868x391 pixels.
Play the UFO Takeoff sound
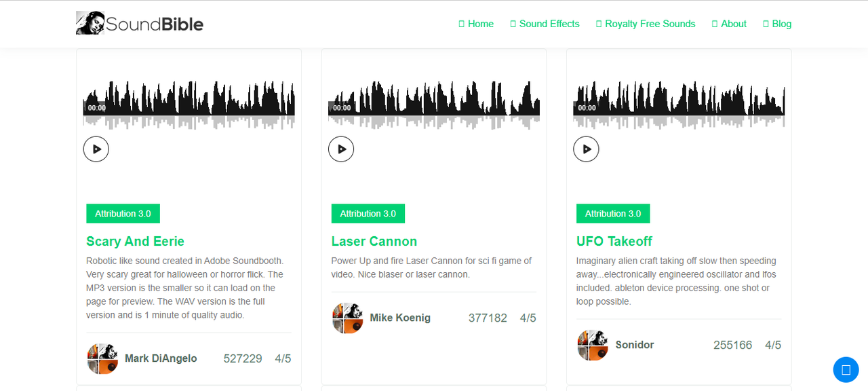pyautogui.click(x=586, y=149)
